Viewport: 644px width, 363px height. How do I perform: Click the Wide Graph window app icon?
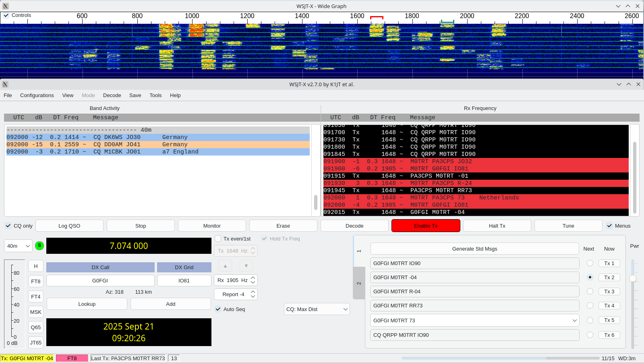5,6
